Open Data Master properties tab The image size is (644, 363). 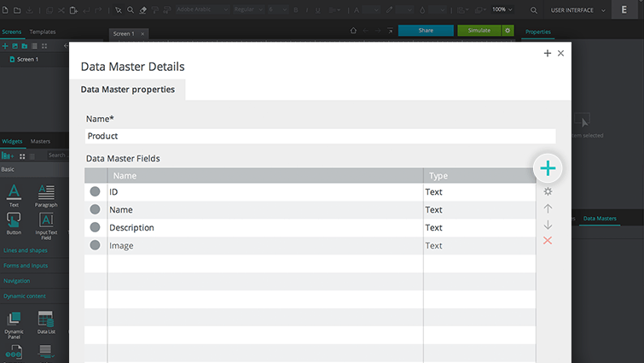pyautogui.click(x=127, y=90)
